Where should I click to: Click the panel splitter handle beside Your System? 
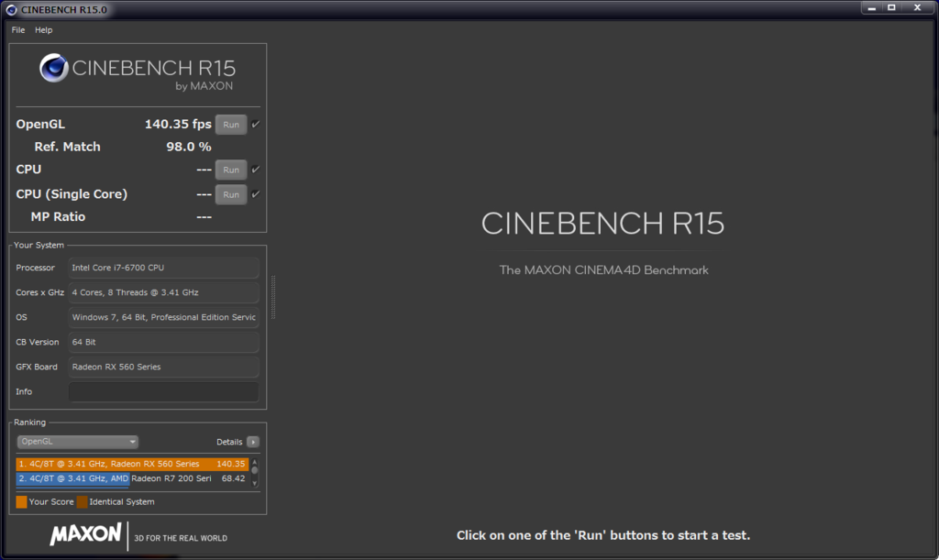pyautogui.click(x=273, y=297)
